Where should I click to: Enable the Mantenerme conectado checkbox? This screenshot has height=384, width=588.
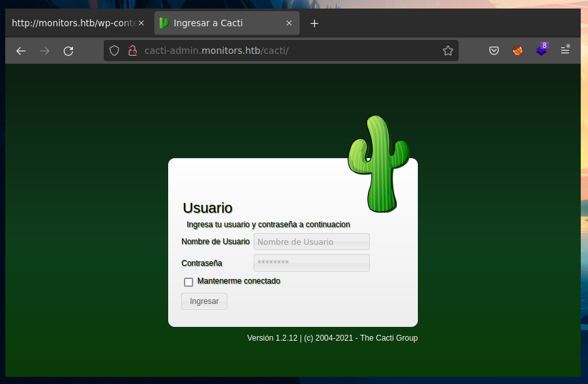189,282
